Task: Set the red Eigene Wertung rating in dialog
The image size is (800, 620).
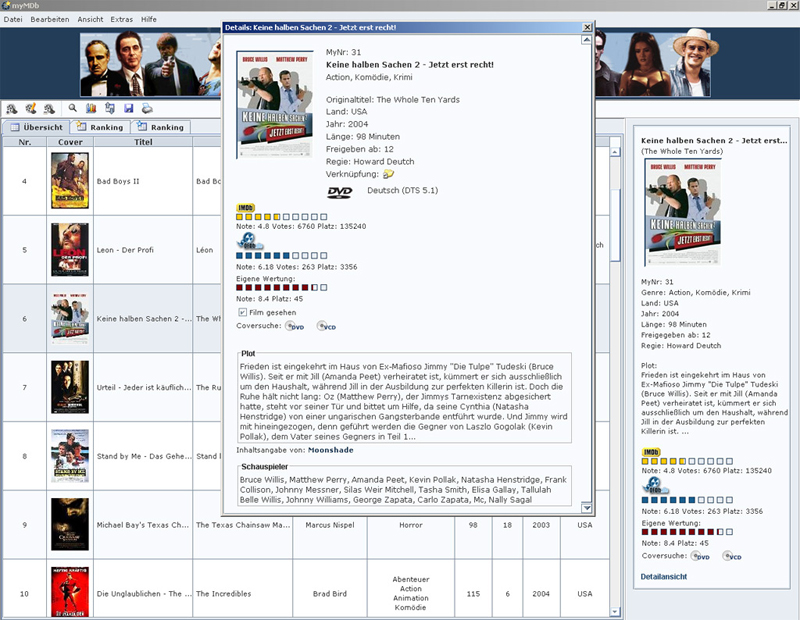Action: 281,288
